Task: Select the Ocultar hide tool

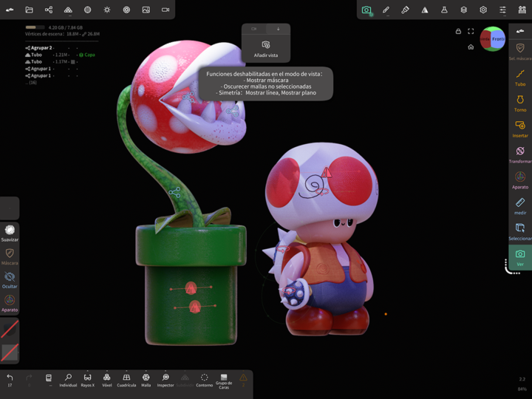Action: click(10, 280)
